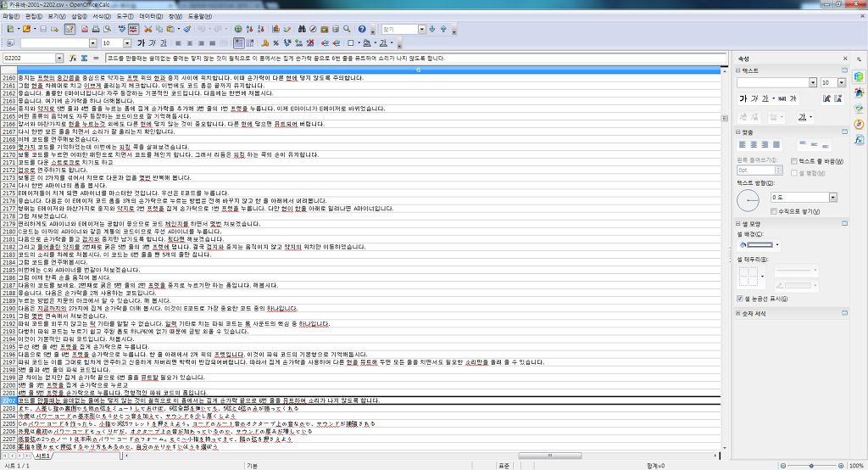Open the 서식 menu

click(x=101, y=16)
